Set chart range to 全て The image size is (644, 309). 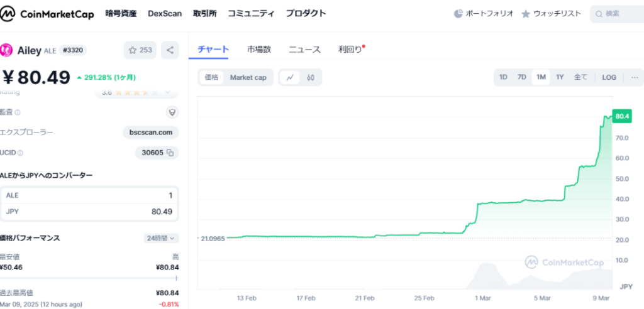[580, 77]
